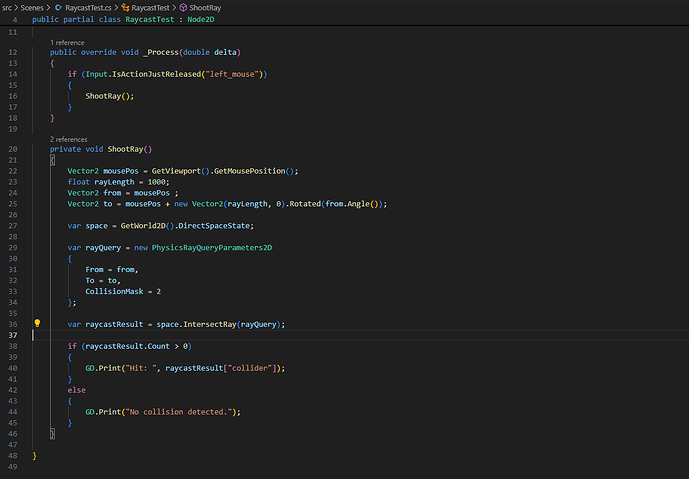689x479 pixels.
Task: Click the 'rayQuery' variable declaration on line 29
Action: click(x=103, y=248)
